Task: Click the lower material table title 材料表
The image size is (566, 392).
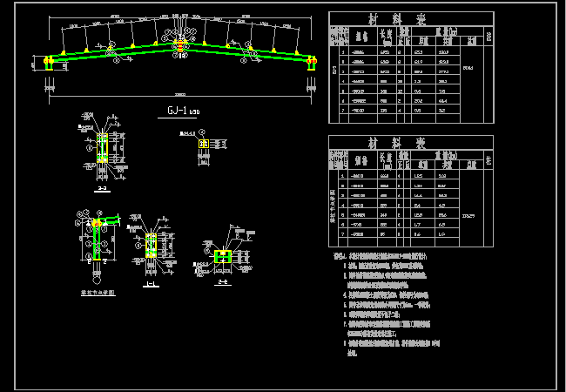Action: click(409, 142)
